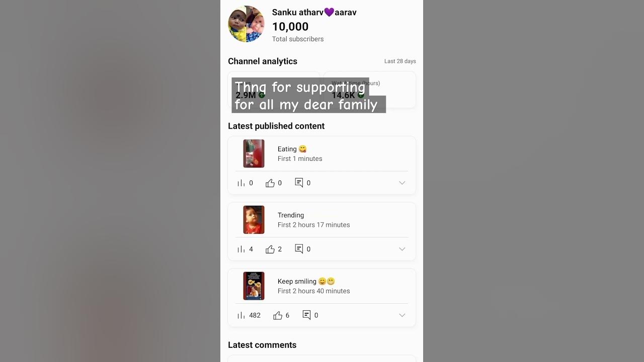Image resolution: width=644 pixels, height=362 pixels.
Task: Click views bar-chart icon on Keep smiling video
Action: click(241, 316)
